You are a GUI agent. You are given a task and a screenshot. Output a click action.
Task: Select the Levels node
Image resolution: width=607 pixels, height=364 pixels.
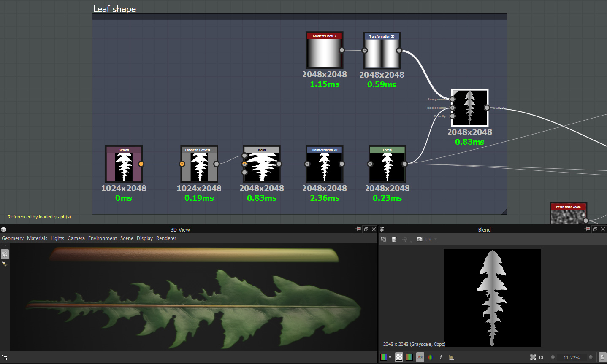[387, 164]
